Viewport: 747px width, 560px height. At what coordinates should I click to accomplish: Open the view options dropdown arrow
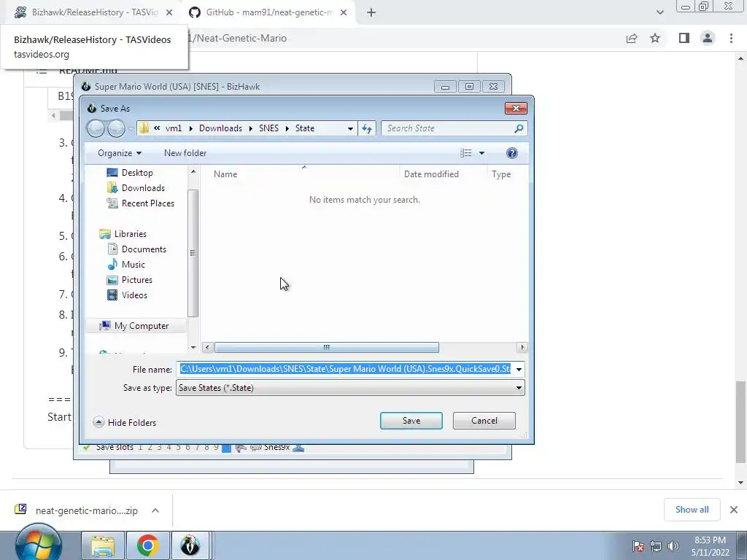click(481, 153)
